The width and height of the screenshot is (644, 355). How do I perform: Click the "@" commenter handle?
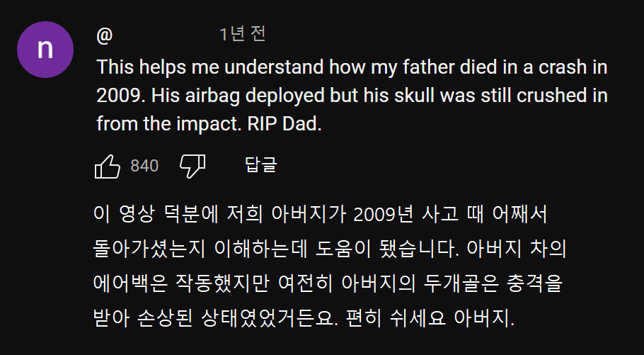pos(104,35)
